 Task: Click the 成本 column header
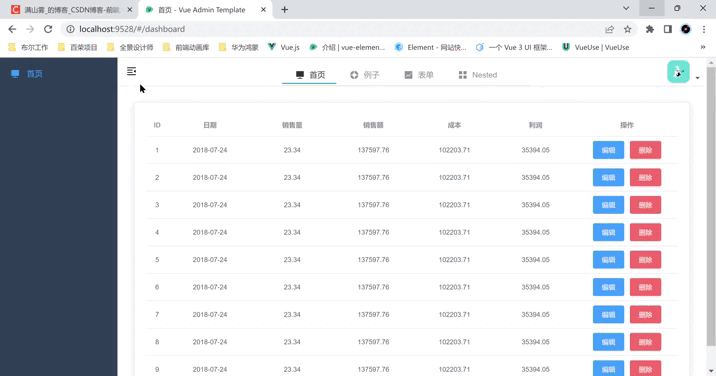[x=454, y=125]
